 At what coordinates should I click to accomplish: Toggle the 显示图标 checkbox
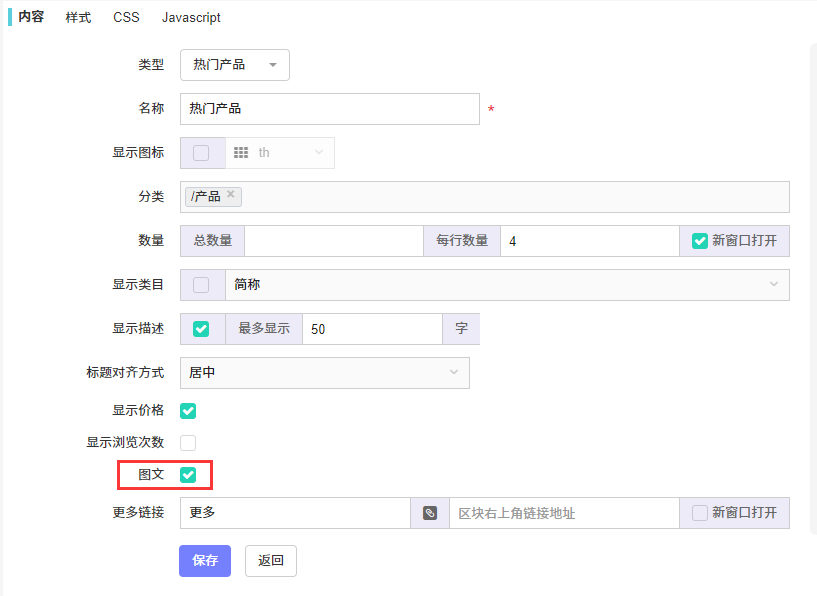tap(201, 153)
